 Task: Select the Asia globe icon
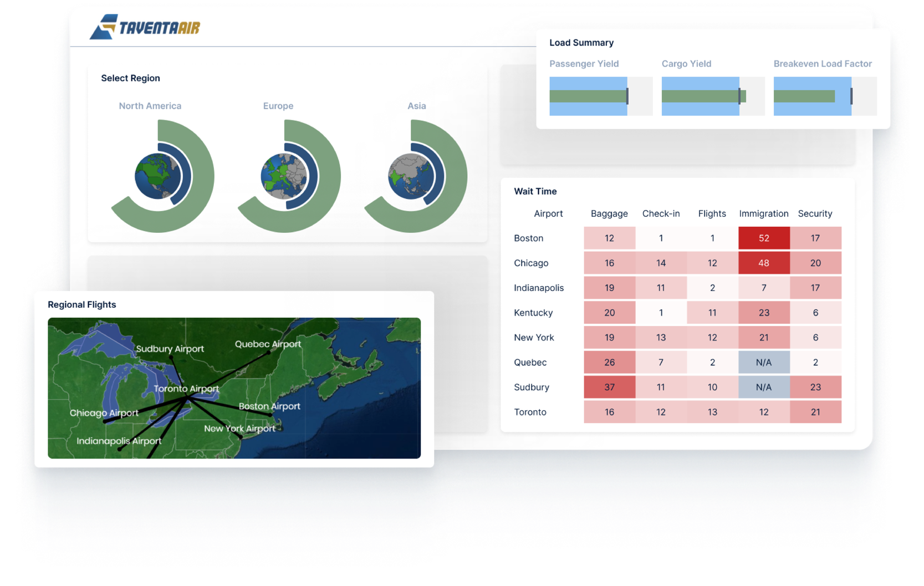411,176
